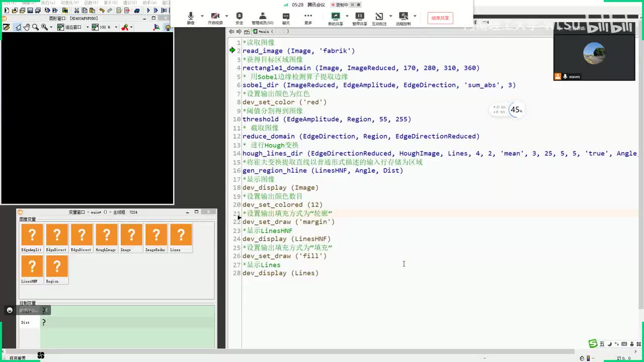Expand the remote control options arrow
Screen dimensions: 644x362
(415, 16)
